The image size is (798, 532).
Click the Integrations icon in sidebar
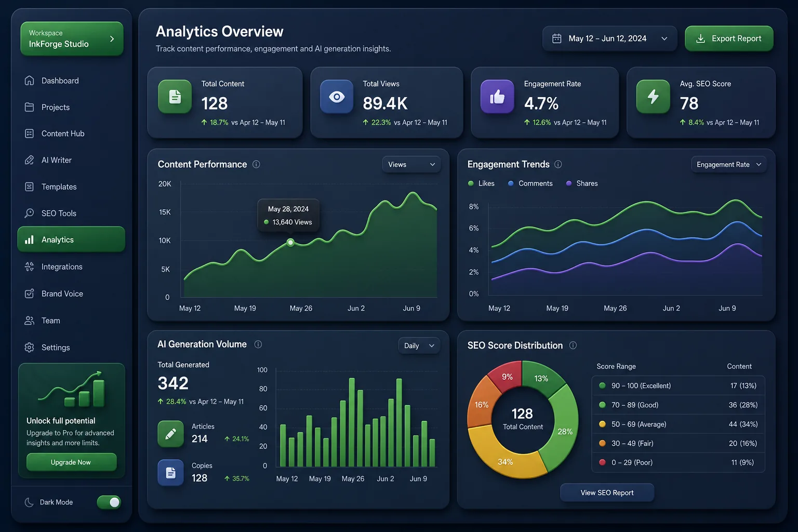tap(29, 267)
